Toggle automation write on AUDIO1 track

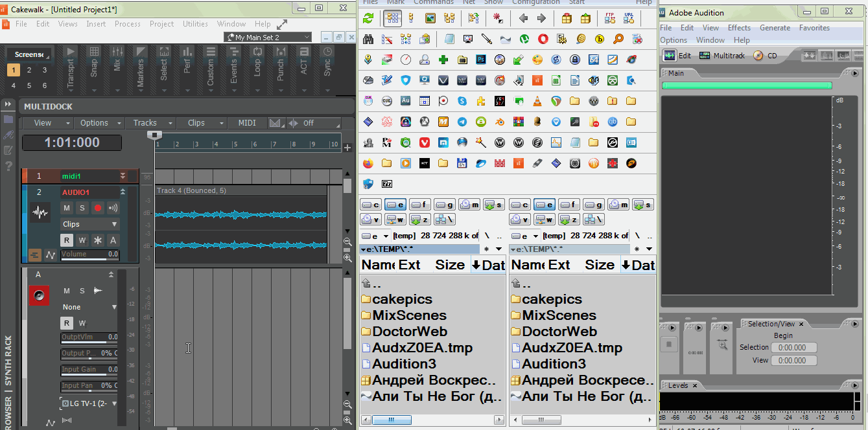82,240
